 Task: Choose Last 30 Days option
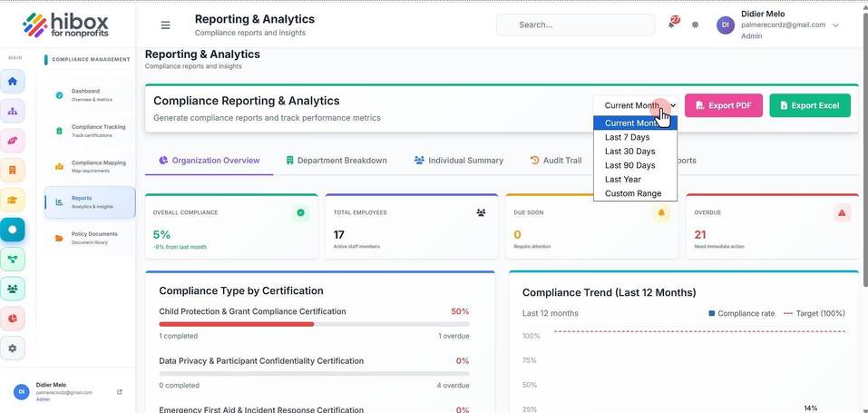pos(635,152)
